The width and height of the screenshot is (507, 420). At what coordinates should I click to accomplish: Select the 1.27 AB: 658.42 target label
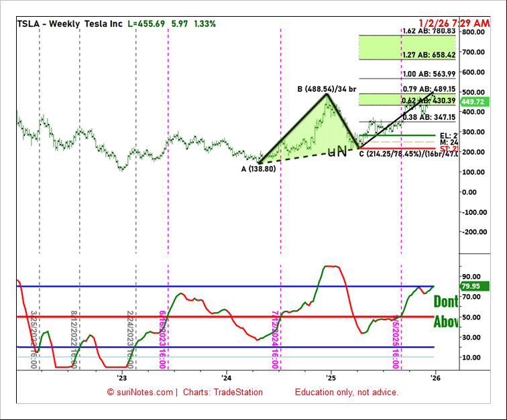tap(429, 55)
